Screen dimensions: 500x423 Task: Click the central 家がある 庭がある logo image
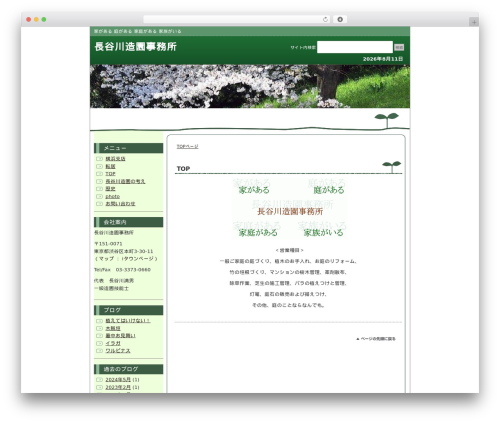click(x=290, y=209)
